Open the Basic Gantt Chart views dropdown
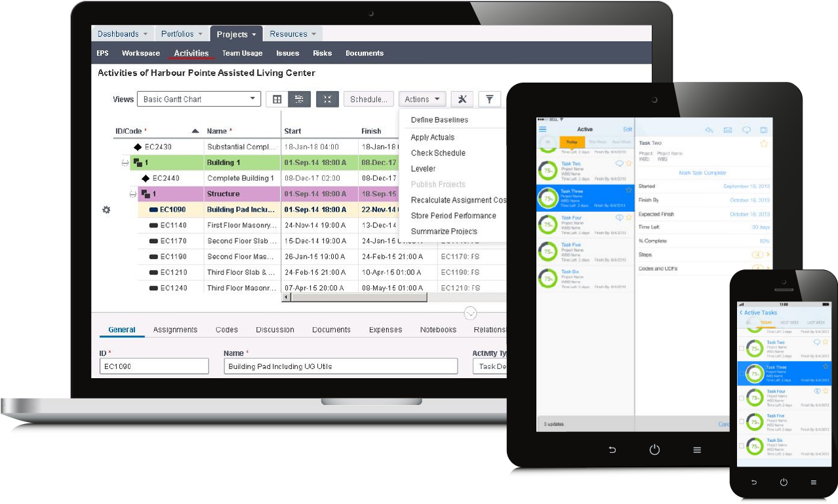 [x=199, y=99]
